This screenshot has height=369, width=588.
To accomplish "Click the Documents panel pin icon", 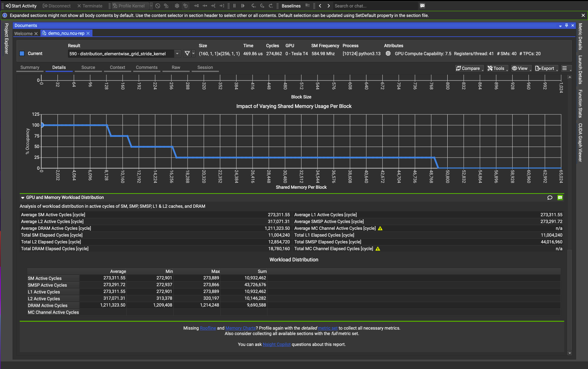I will [x=567, y=25].
